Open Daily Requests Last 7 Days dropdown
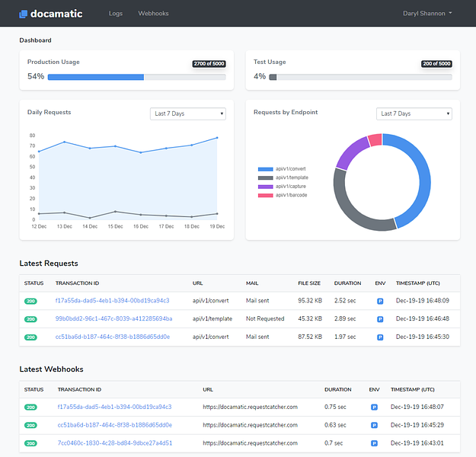 (189, 113)
